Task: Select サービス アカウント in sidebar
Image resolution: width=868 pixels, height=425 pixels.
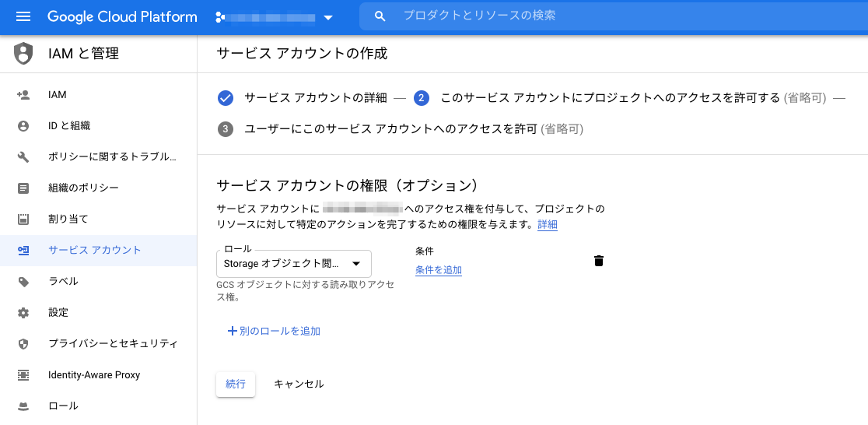Action: coord(99,251)
